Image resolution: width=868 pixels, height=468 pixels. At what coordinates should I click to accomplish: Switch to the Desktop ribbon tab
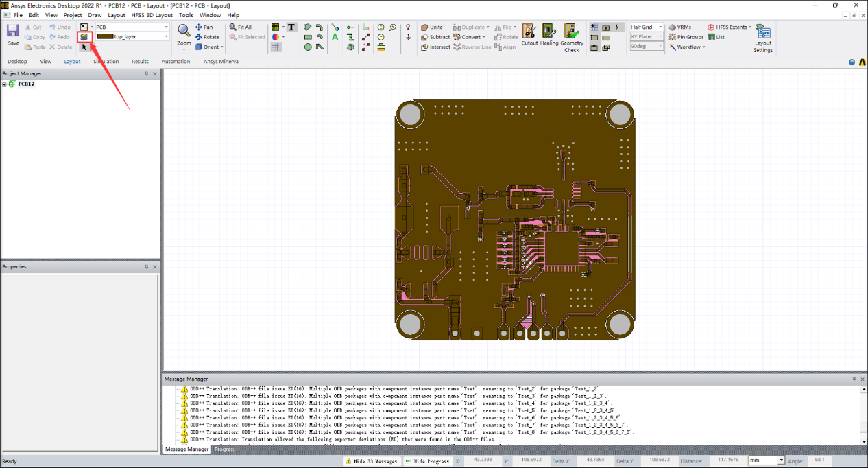click(17, 62)
